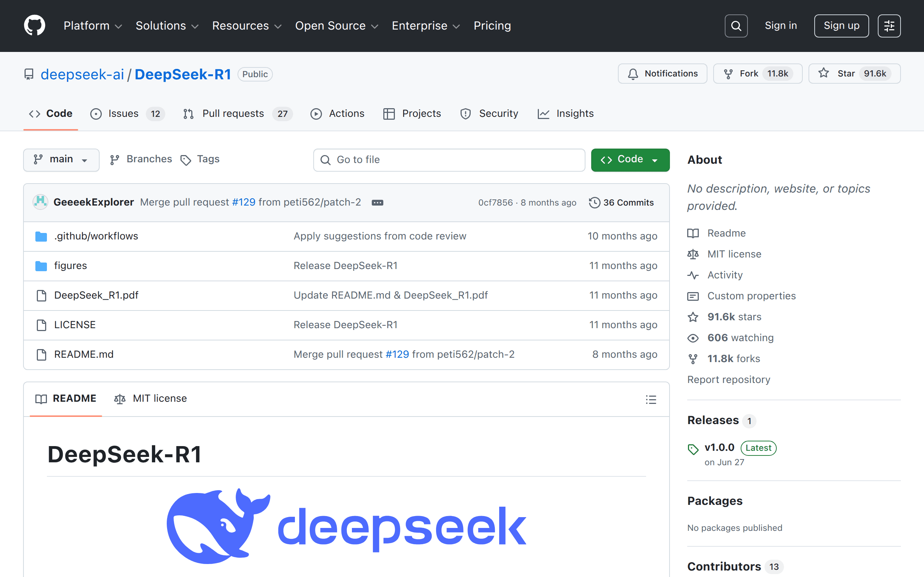Image resolution: width=924 pixels, height=577 pixels.
Task: Expand the Open Source menu chevron
Action: pos(375,26)
